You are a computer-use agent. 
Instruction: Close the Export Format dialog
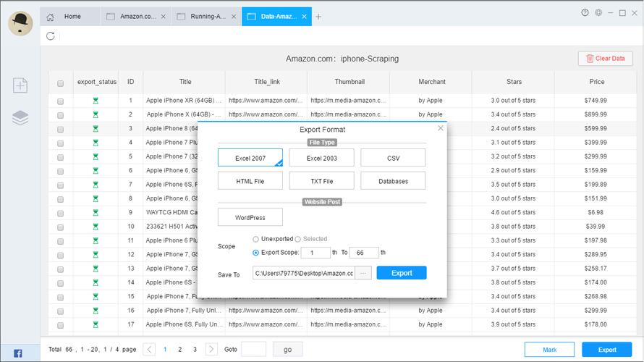441,128
